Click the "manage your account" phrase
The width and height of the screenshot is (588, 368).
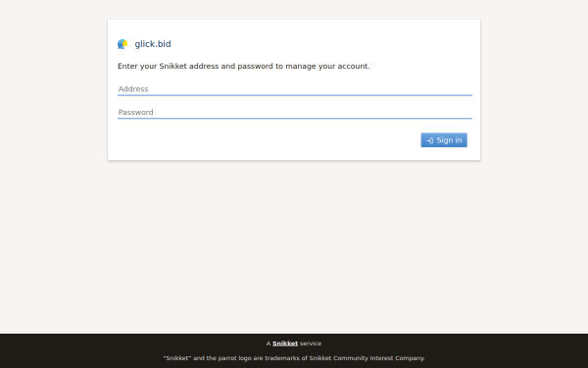pyautogui.click(x=327, y=67)
